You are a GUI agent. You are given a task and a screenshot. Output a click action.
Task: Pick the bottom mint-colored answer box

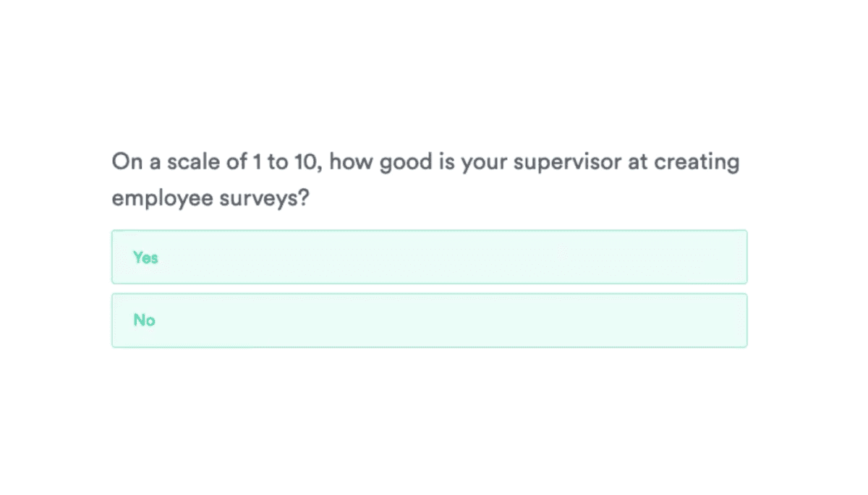pyautogui.click(x=429, y=320)
